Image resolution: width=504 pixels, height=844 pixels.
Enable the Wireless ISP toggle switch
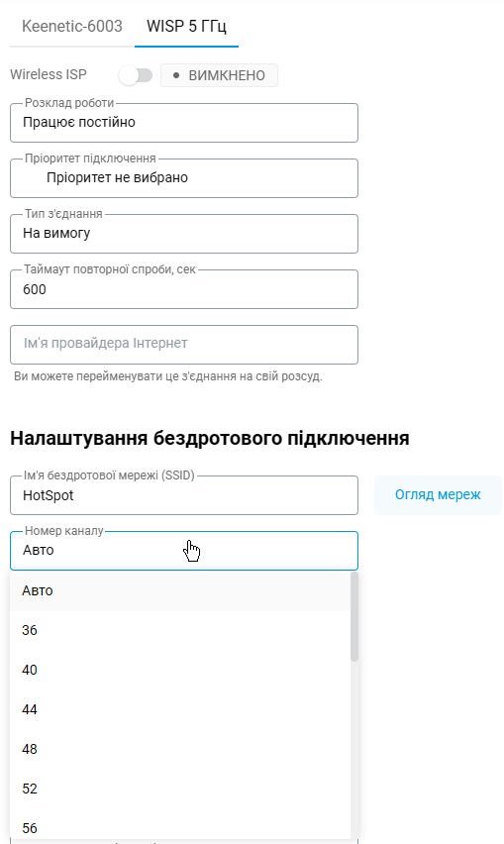pos(136,75)
